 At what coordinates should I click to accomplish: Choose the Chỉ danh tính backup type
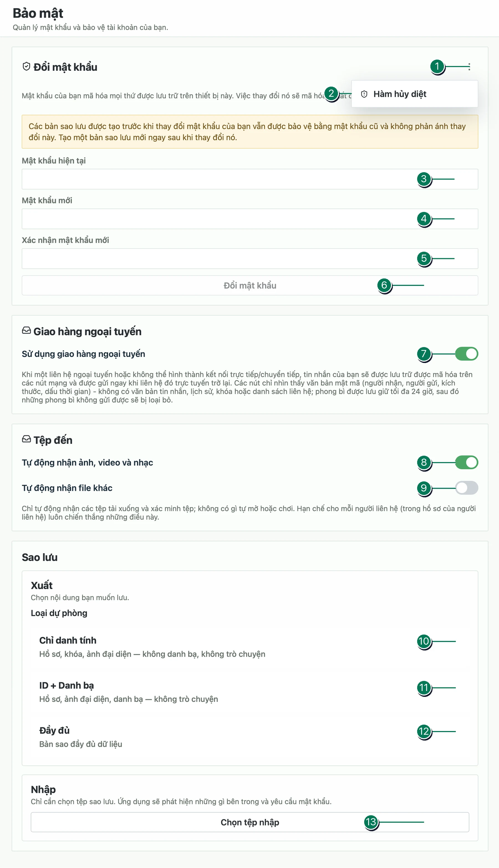tap(250, 647)
